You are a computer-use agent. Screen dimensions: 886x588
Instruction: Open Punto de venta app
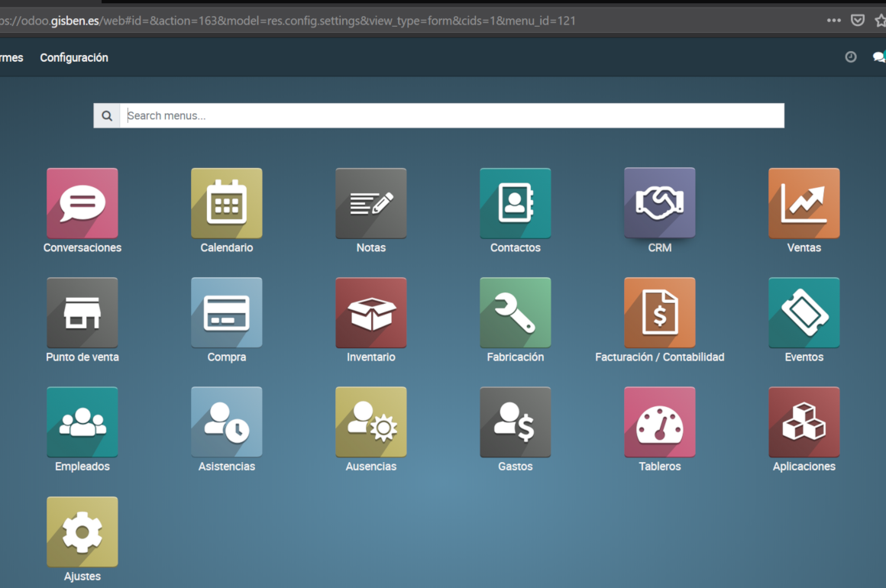coord(82,313)
